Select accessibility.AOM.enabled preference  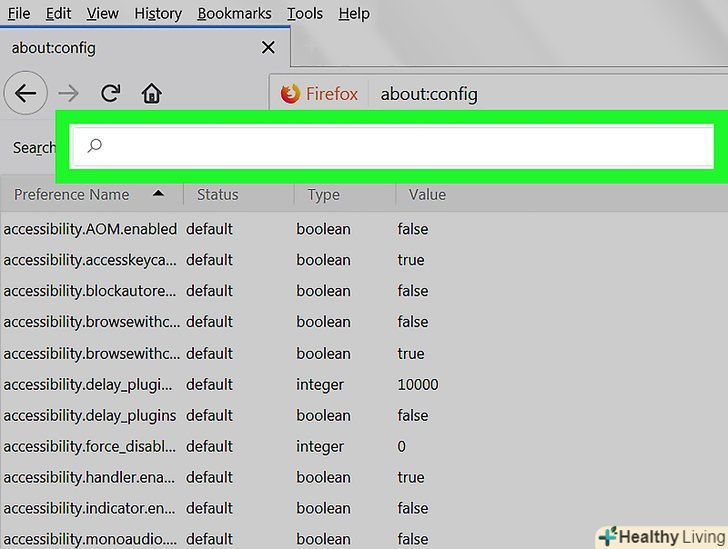(x=90, y=229)
